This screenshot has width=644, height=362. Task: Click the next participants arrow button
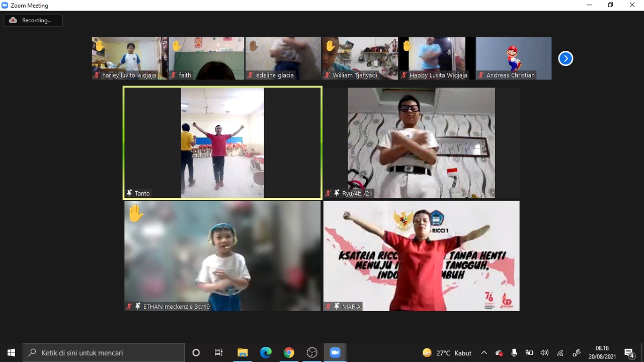coord(566,59)
